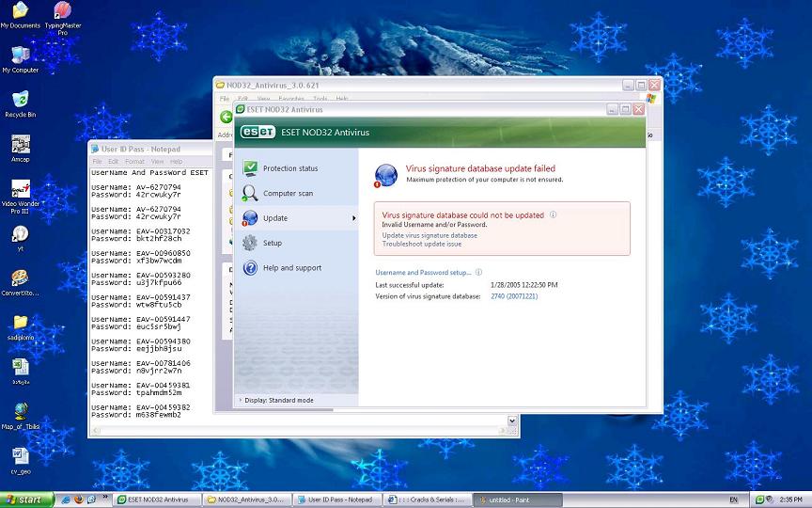The width and height of the screenshot is (812, 508).
Task: Select the cv_geo document icon
Action: [x=20, y=456]
